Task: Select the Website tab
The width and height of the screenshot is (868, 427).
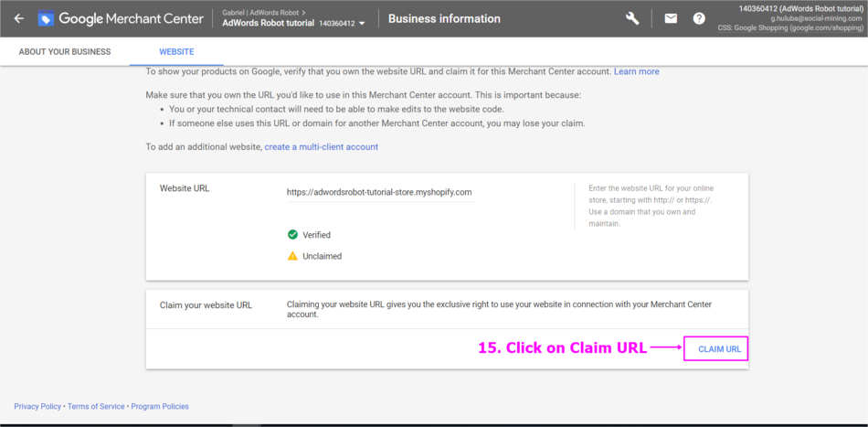Action: coord(176,52)
